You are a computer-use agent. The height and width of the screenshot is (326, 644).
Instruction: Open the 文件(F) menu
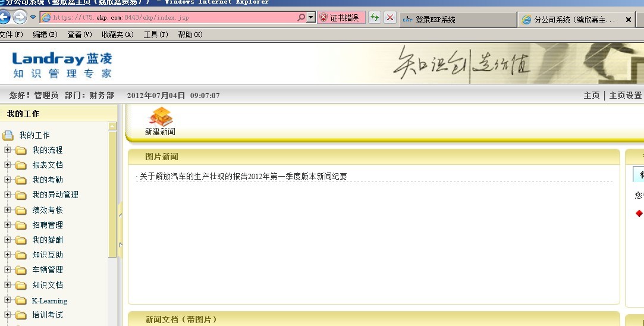11,35
